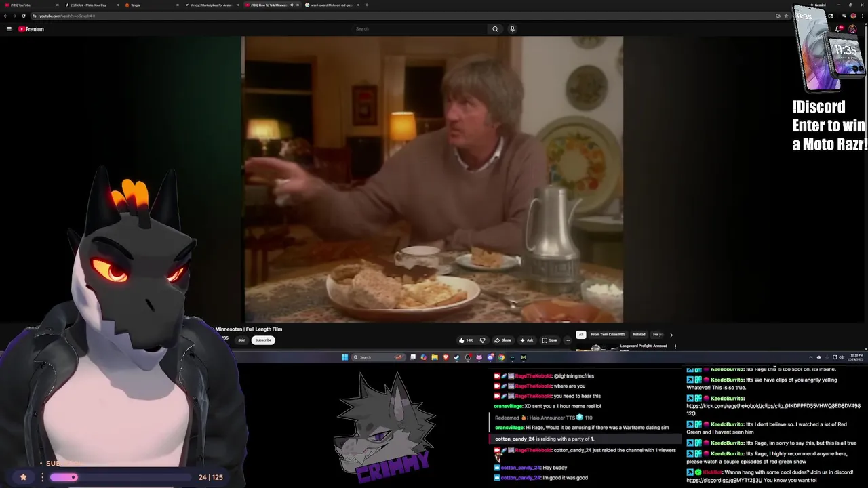This screenshot has height=488, width=868.
Task: Bookmark this page with the star
Action: point(786,16)
